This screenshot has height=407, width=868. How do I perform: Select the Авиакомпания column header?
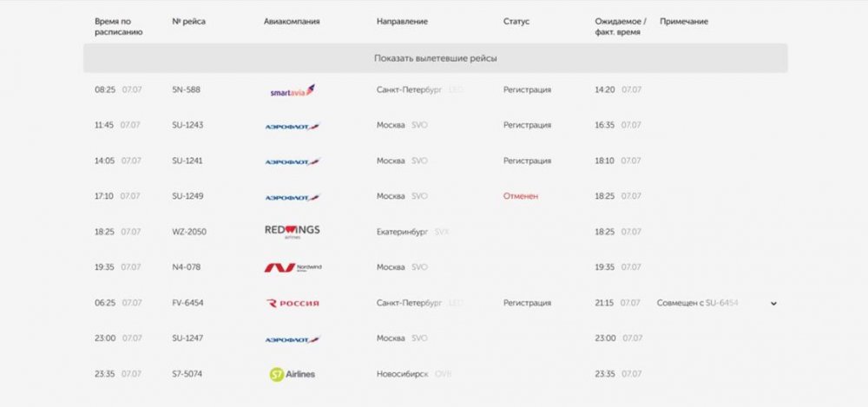292,22
